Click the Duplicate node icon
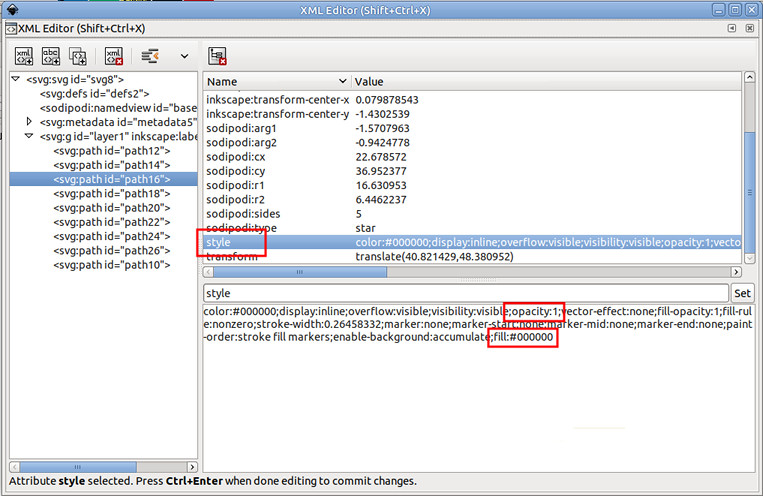 point(78,56)
